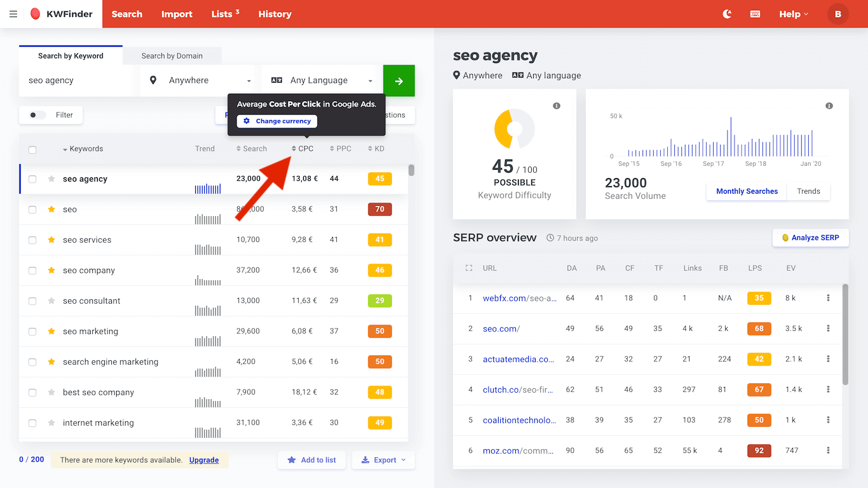This screenshot has width=868, height=488.
Task: Switch to Search by Domain tab
Action: (172, 56)
